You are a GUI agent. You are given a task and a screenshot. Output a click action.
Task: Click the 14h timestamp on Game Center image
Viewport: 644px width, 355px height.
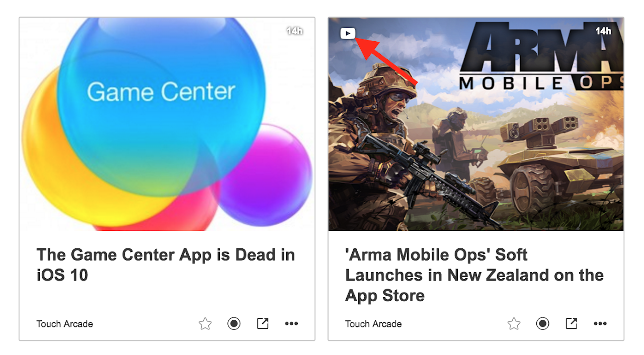point(294,31)
